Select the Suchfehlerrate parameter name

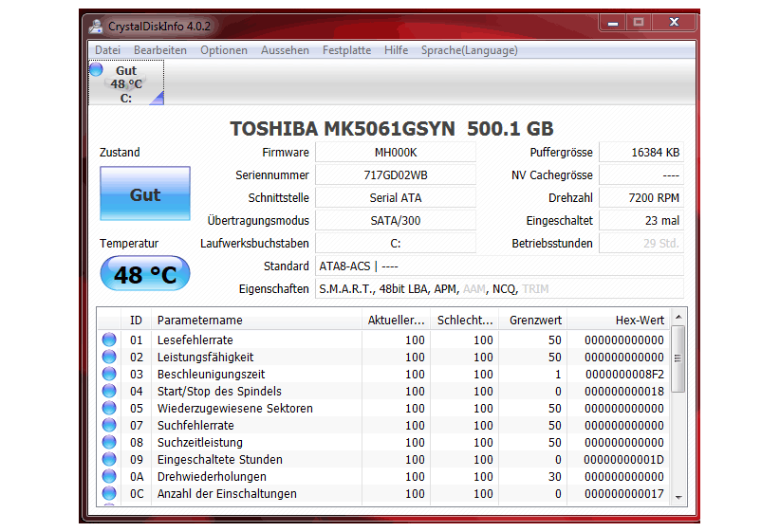[x=195, y=425]
